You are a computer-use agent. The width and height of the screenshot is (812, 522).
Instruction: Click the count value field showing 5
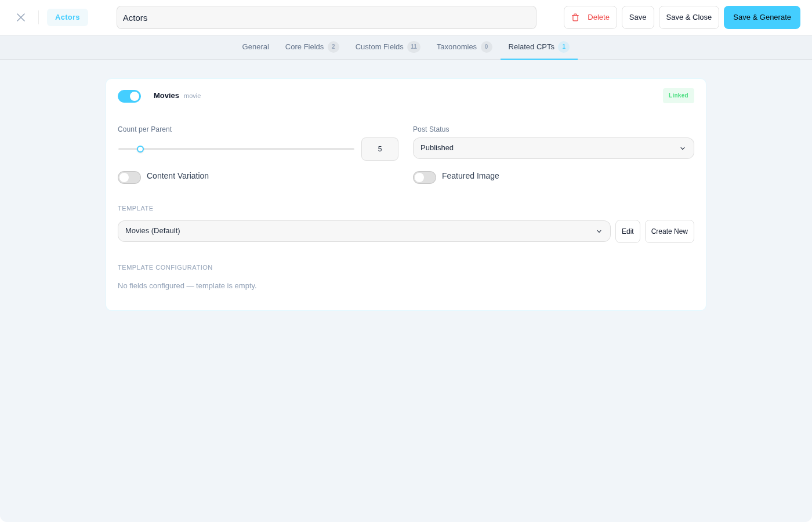point(380,149)
